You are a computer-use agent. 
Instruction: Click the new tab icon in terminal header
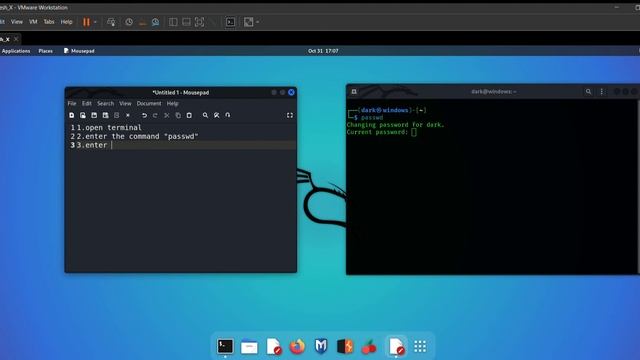point(354,92)
